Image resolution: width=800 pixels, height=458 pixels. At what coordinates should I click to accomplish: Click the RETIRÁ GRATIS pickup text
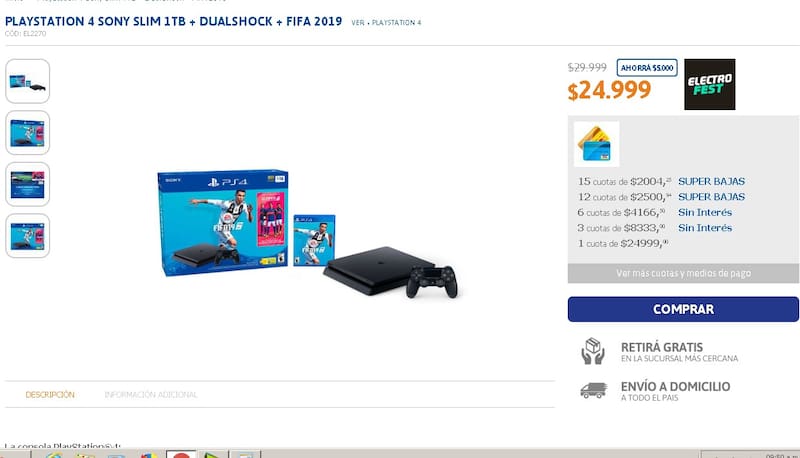[x=662, y=347]
